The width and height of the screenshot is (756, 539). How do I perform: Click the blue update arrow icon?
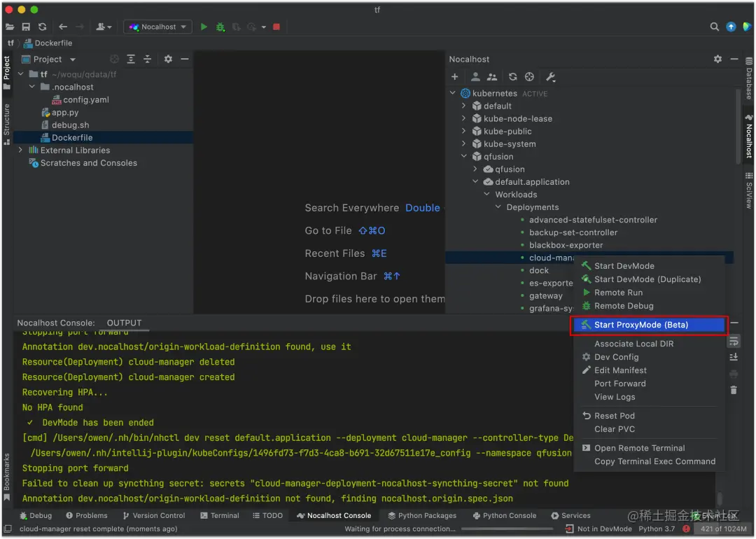click(731, 27)
